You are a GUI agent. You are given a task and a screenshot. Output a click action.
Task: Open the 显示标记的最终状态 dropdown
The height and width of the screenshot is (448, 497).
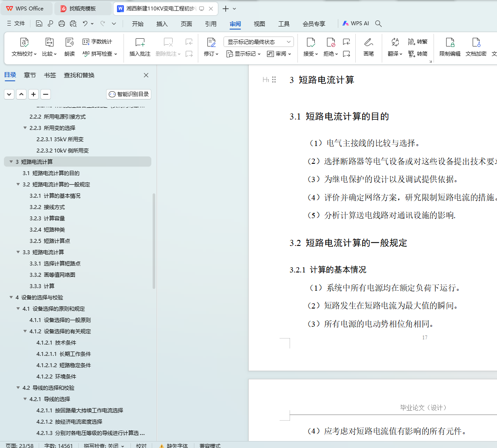(259, 42)
